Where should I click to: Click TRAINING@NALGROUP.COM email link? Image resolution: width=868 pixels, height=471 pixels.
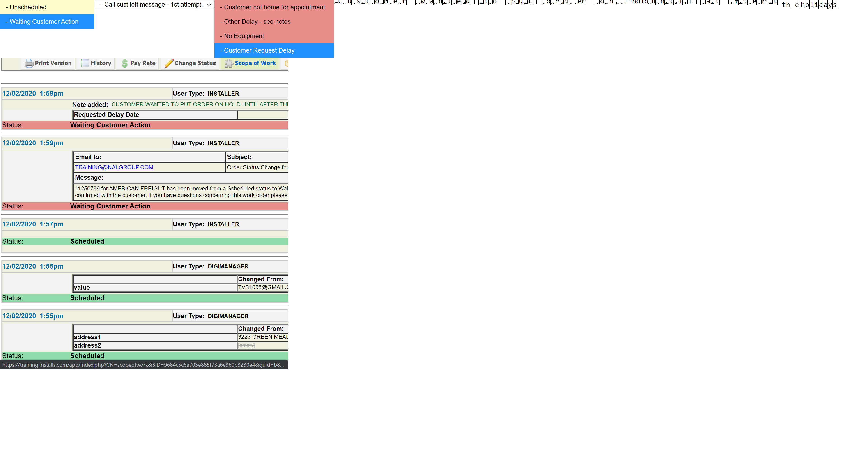click(114, 167)
